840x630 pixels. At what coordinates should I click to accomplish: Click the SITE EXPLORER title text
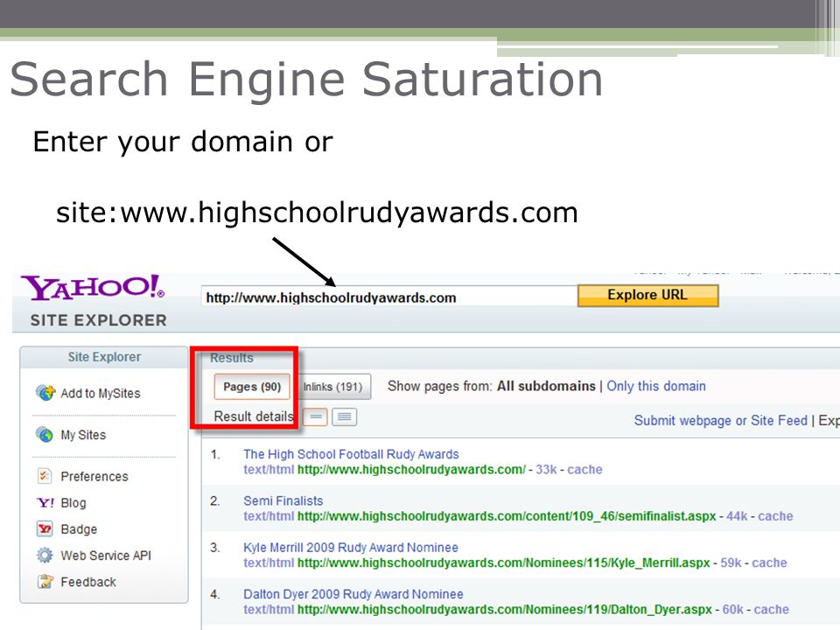pos(99,320)
